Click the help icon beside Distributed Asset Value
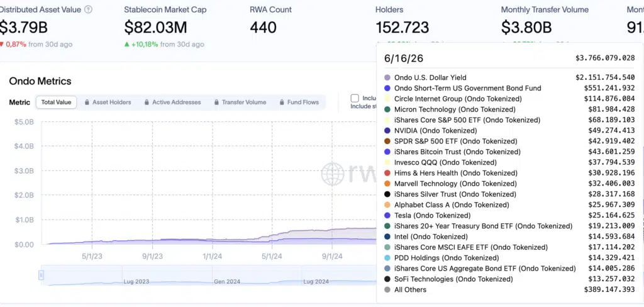Image resolution: width=644 pixels, height=307 pixels. (x=88, y=9)
